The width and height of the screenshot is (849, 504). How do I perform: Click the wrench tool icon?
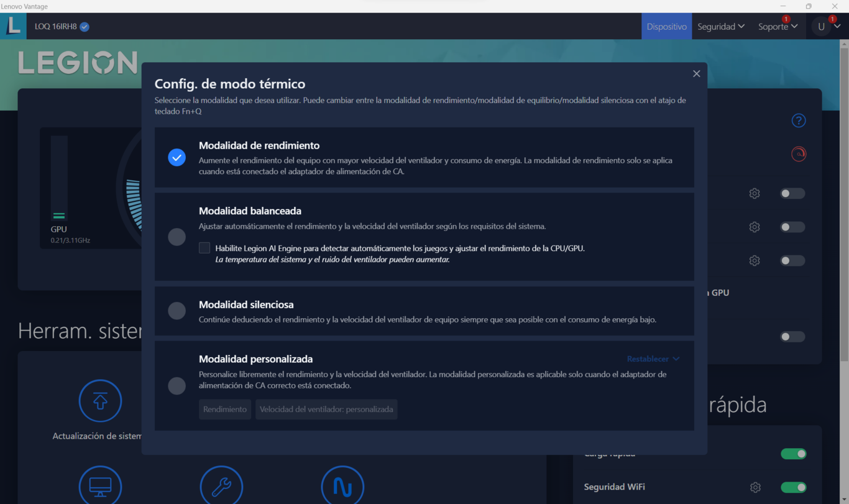click(x=221, y=486)
